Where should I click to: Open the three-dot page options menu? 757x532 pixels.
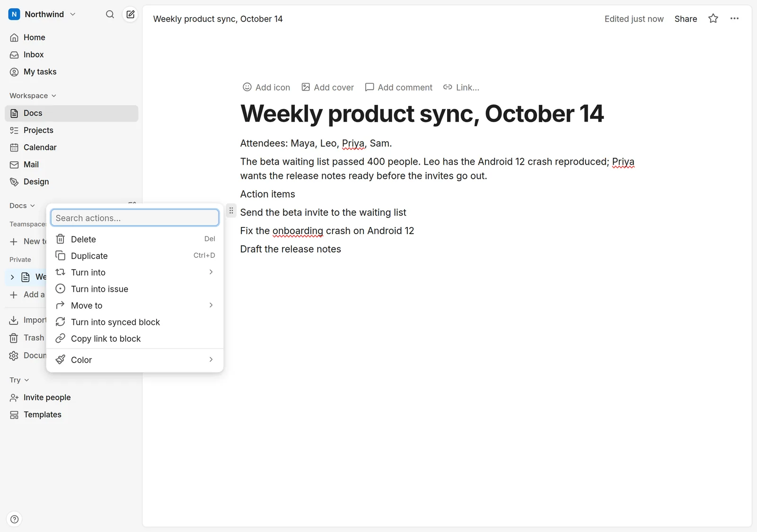[734, 18]
